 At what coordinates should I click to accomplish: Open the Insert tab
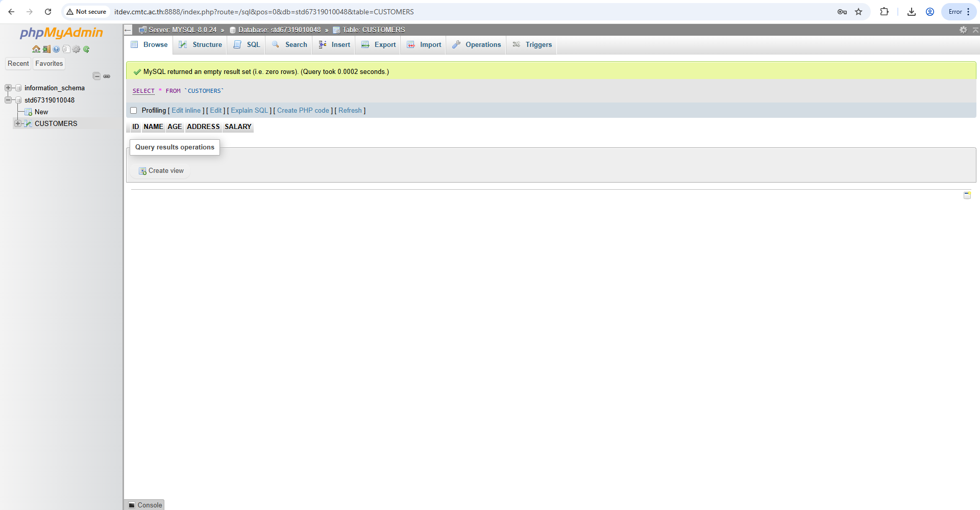point(335,45)
